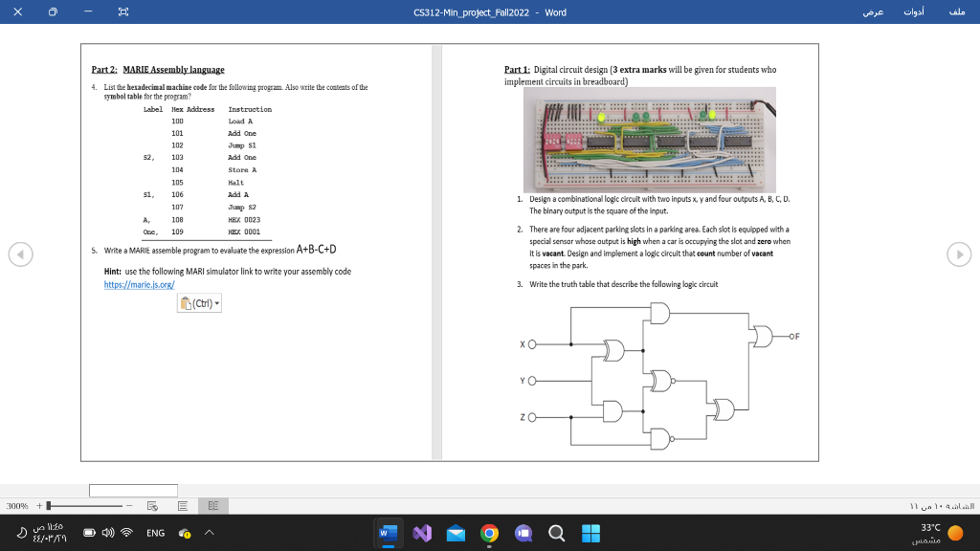Open the Windows Start menu
Image resolution: width=980 pixels, height=551 pixels.
[x=590, y=534]
